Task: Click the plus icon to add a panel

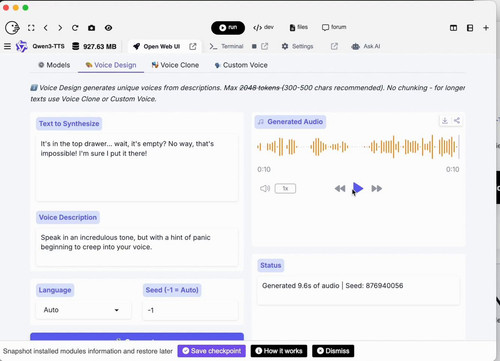Action: click(486, 28)
